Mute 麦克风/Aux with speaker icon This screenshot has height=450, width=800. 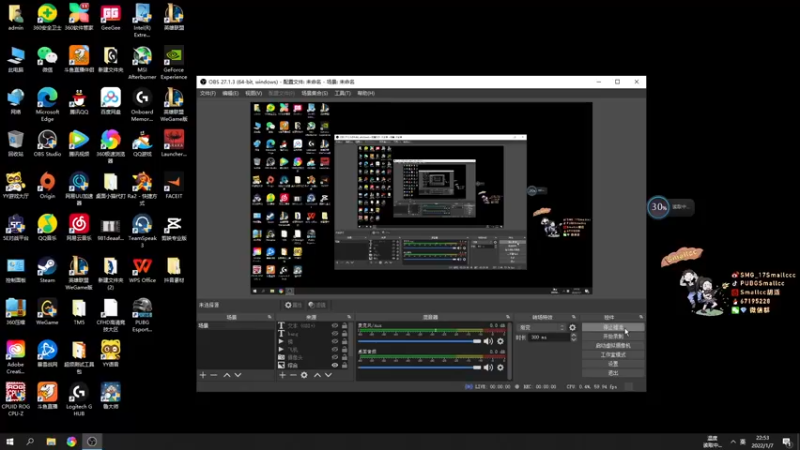click(x=488, y=341)
